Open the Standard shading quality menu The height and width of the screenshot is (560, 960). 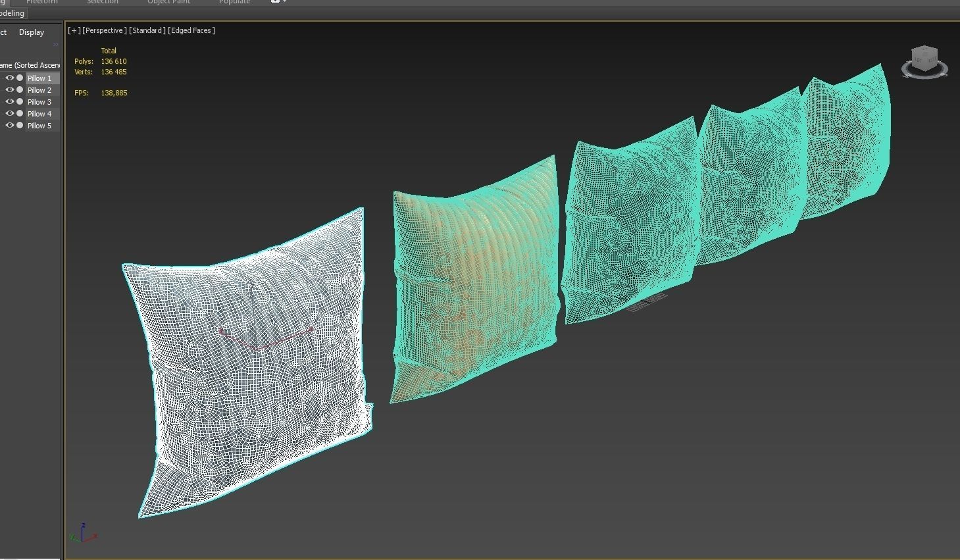pos(147,30)
